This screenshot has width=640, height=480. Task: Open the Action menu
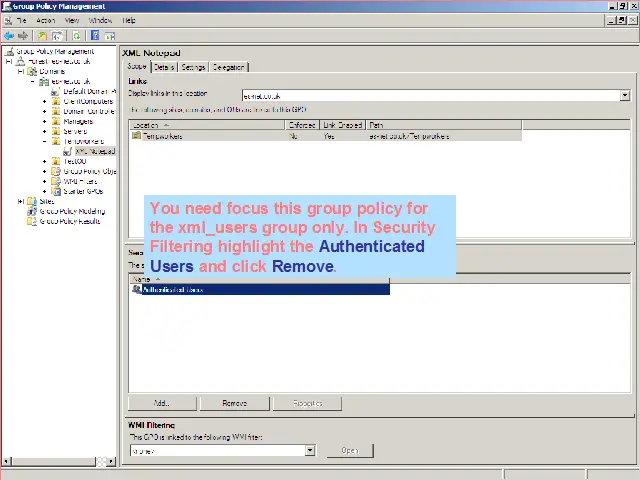pos(46,20)
